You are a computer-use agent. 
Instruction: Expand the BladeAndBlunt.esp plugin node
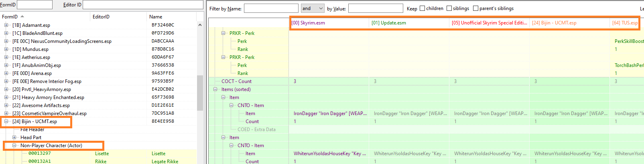click(6, 33)
